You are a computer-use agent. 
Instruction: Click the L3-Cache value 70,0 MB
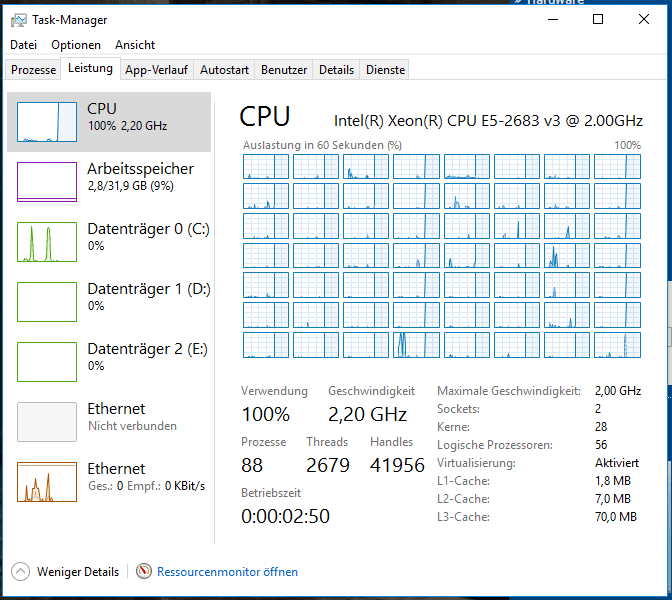coord(616,517)
